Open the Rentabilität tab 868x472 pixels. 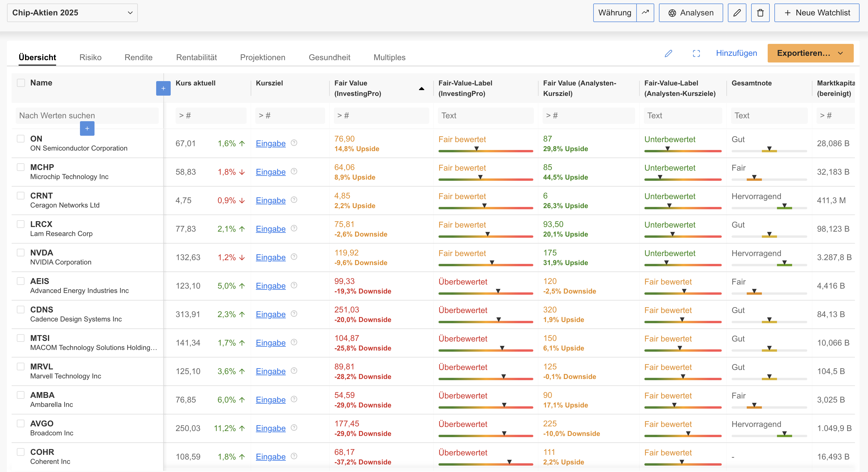point(197,57)
